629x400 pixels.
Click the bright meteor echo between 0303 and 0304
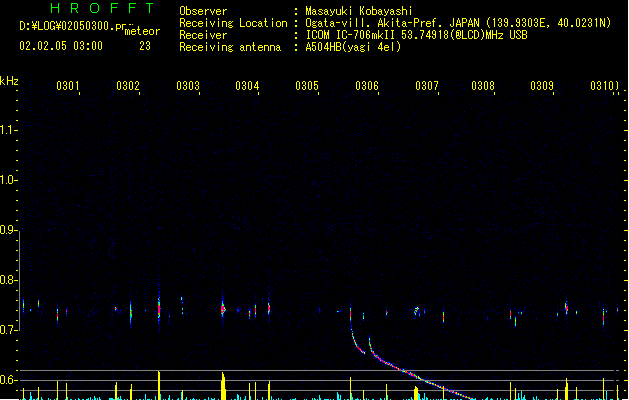click(x=223, y=309)
